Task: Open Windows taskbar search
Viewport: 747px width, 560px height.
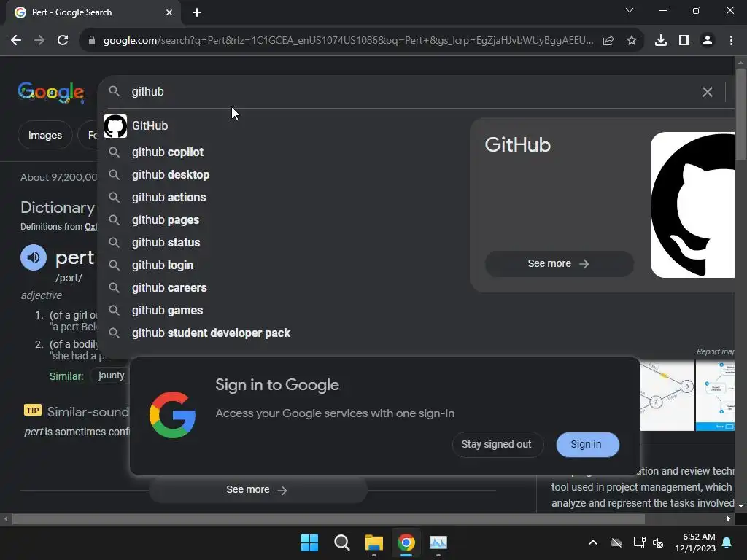Action: (x=341, y=542)
